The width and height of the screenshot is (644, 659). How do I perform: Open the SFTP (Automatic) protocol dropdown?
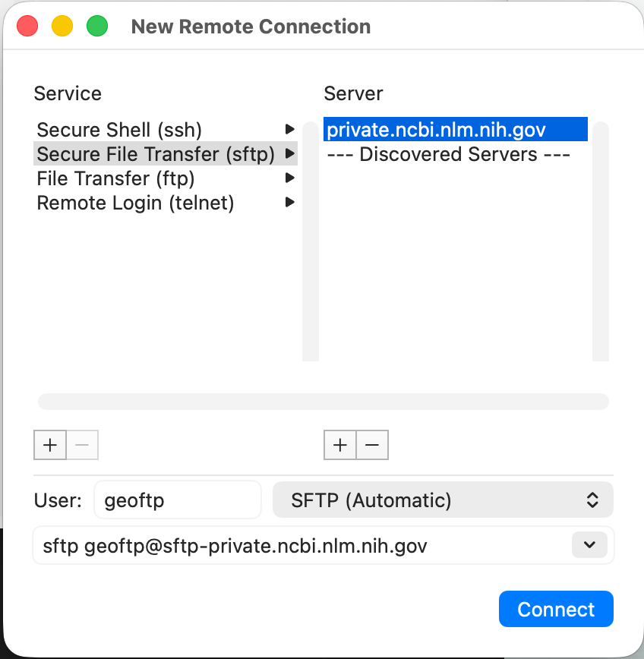click(442, 500)
